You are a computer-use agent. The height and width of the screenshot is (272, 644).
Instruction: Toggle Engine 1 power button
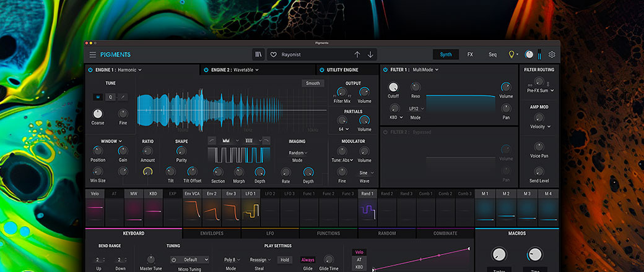tap(91, 70)
